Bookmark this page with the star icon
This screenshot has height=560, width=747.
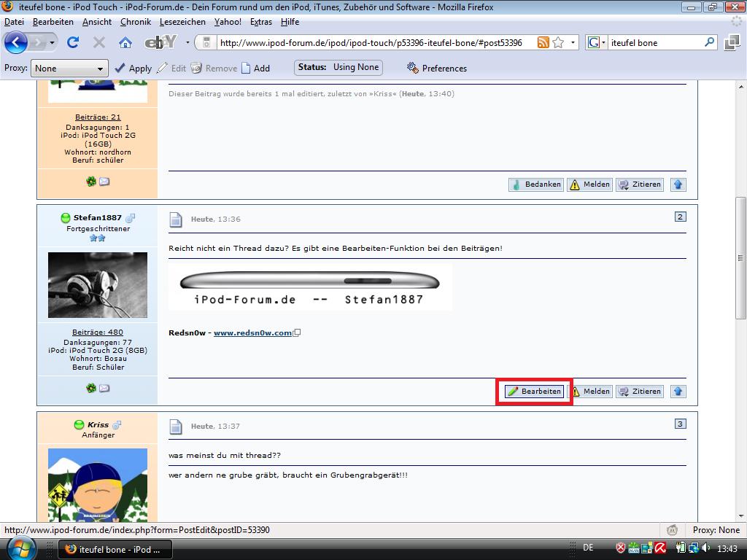[x=558, y=42]
